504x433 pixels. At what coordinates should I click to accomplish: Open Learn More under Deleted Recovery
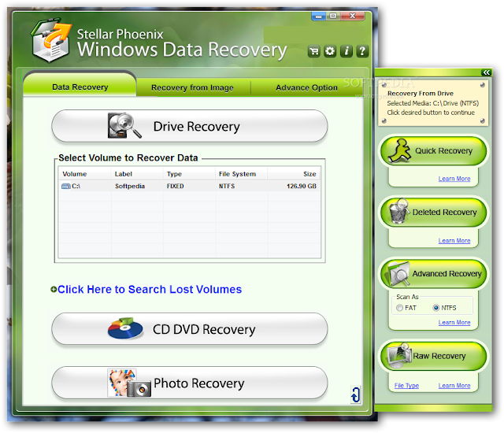pyautogui.click(x=454, y=241)
